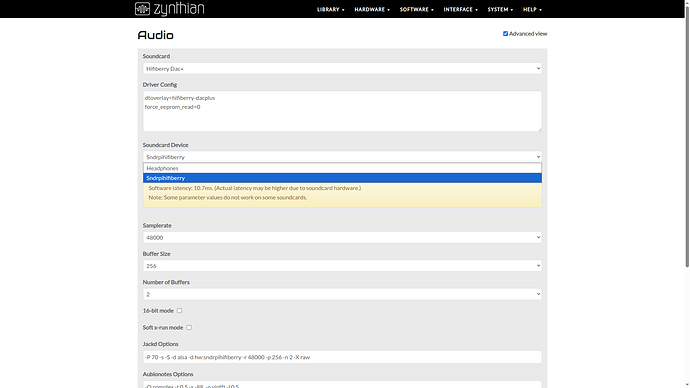This screenshot has width=690, height=388.
Task: Open the Software menu
Action: coord(416,9)
